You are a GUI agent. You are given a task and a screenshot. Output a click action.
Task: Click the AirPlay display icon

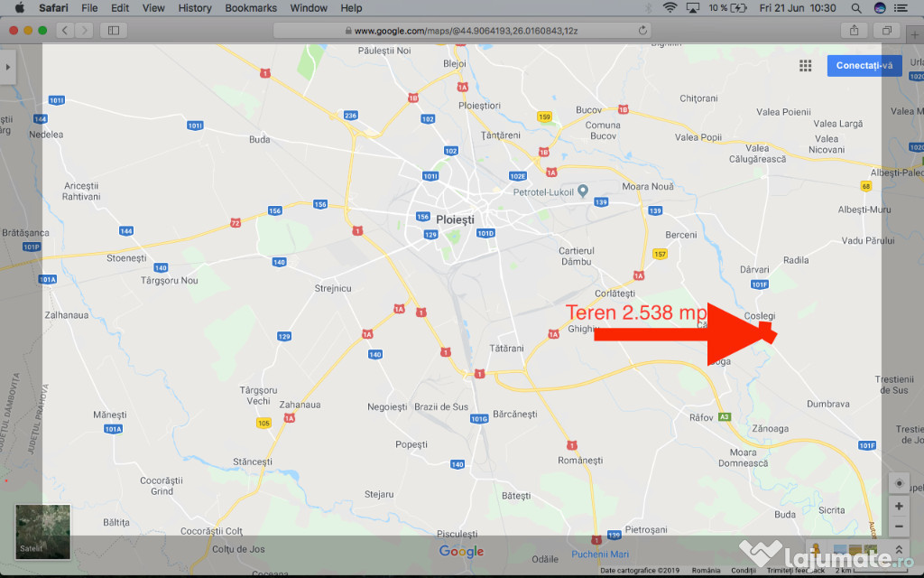pyautogui.click(x=692, y=7)
